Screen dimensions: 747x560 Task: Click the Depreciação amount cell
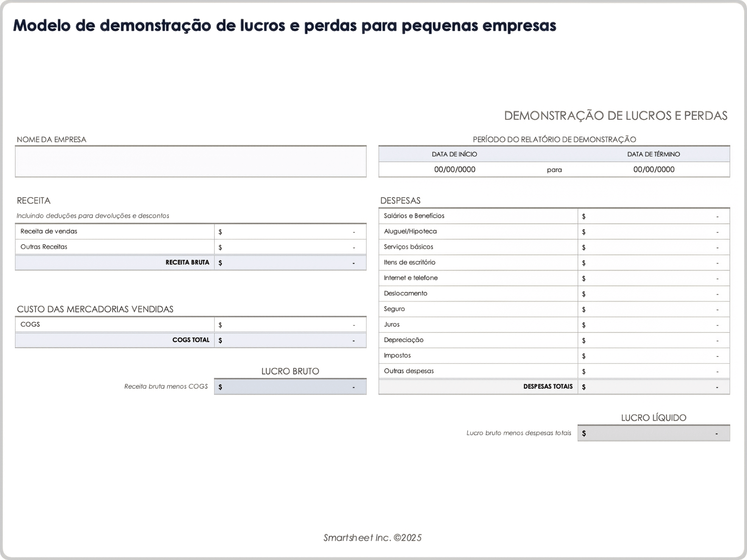pyautogui.click(x=654, y=339)
